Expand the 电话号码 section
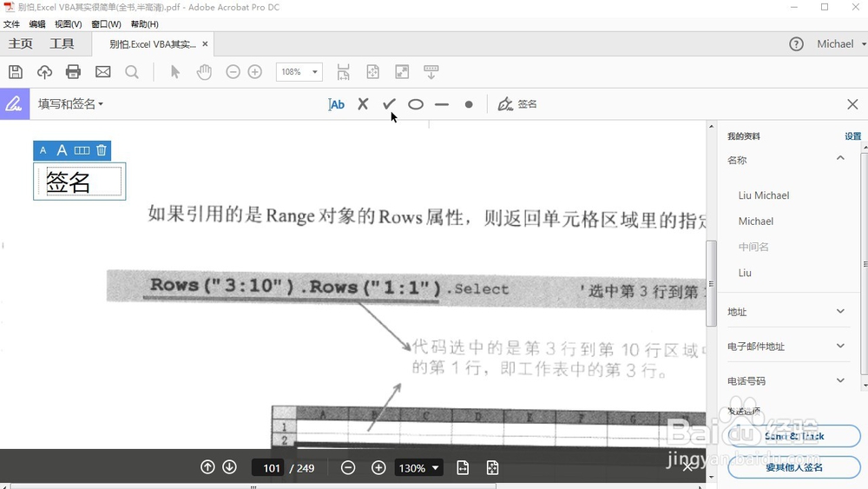Viewport: 868px width, 489px height. tap(840, 380)
